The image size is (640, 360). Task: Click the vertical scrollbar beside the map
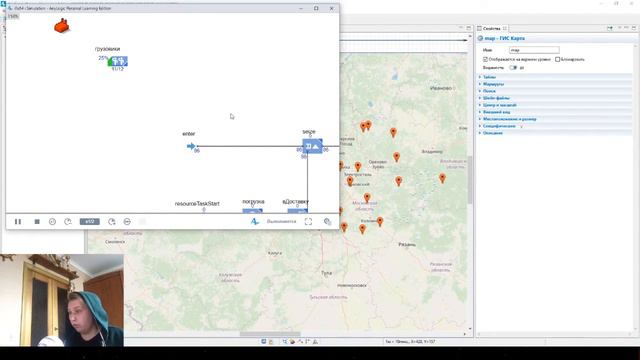click(x=470, y=180)
